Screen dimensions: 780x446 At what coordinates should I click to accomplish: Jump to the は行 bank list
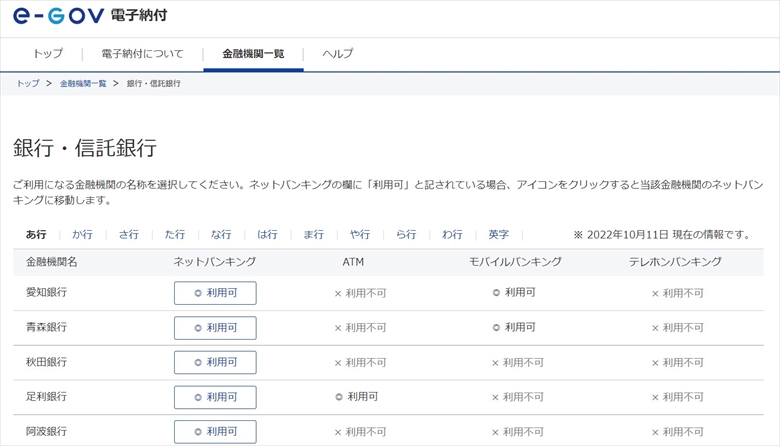coord(267,234)
